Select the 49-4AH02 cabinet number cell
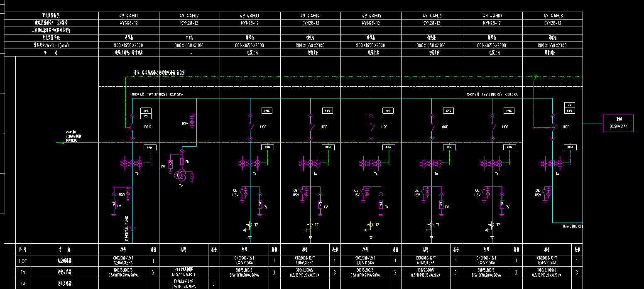Image resolution: width=644 pixels, height=289 pixels. [x=189, y=15]
